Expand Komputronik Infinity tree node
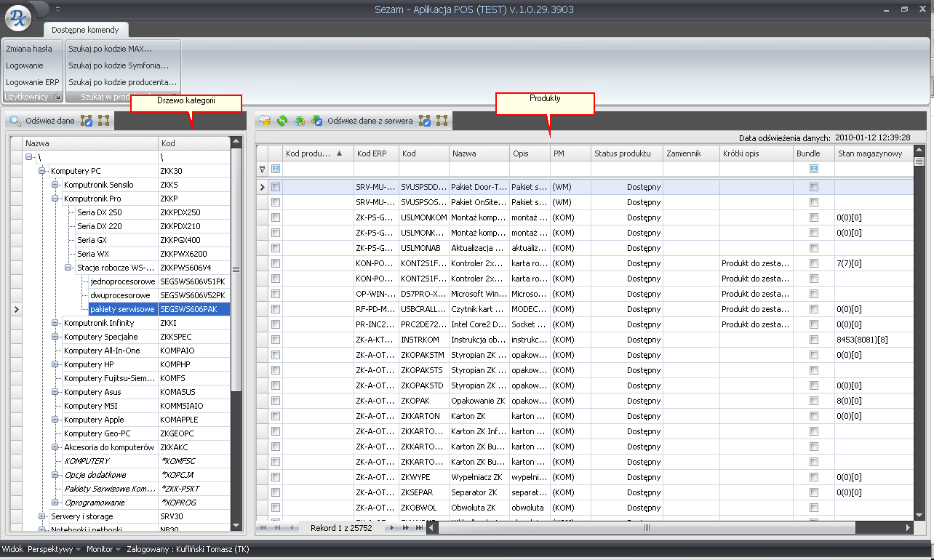The width and height of the screenshot is (934, 560). 55,323
